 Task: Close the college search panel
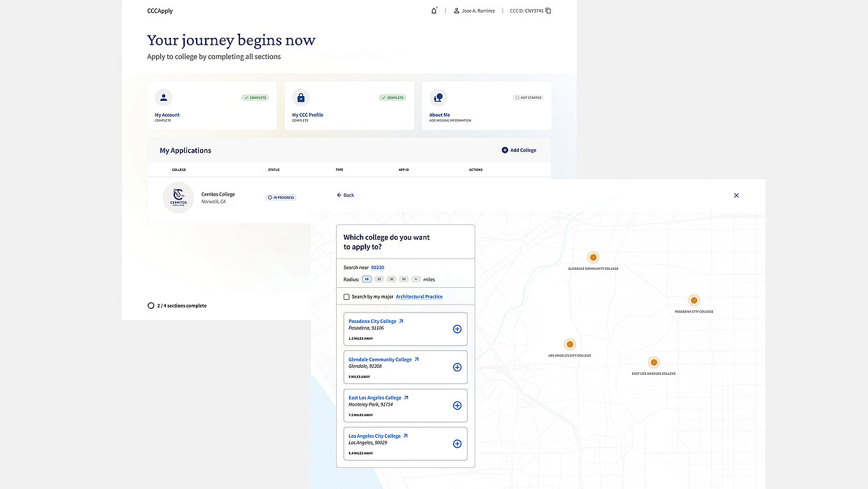tap(736, 195)
